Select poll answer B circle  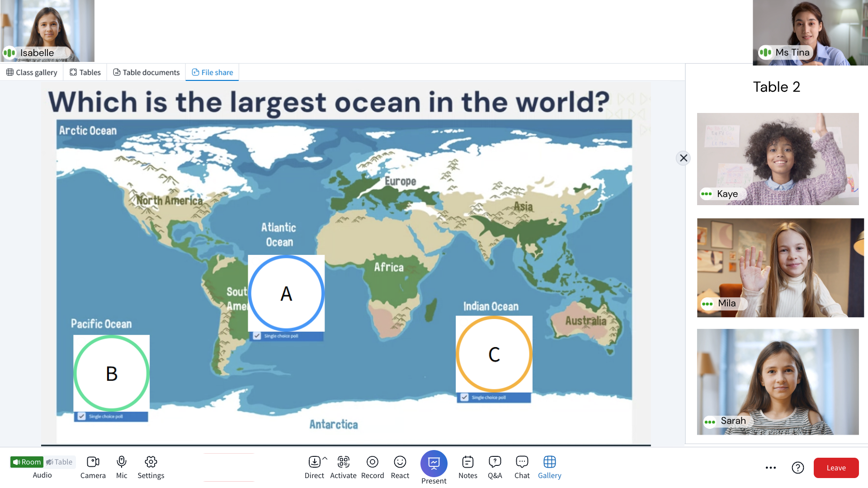112,373
